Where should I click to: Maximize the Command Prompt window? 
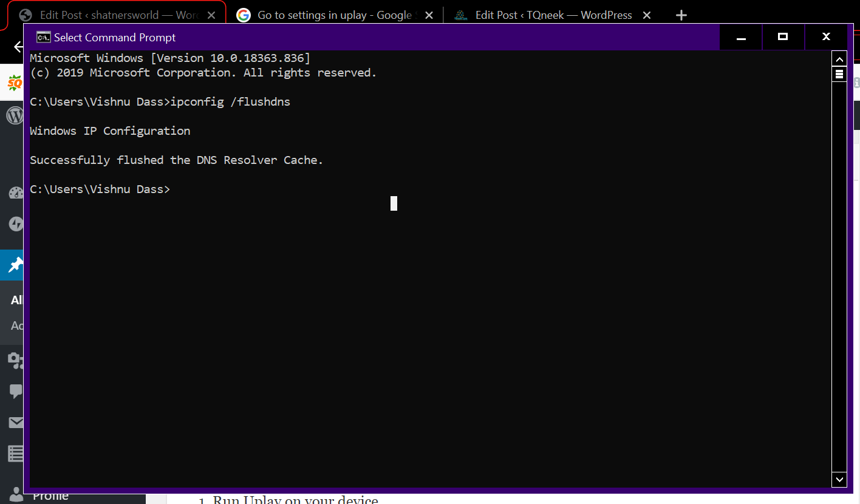coord(783,37)
